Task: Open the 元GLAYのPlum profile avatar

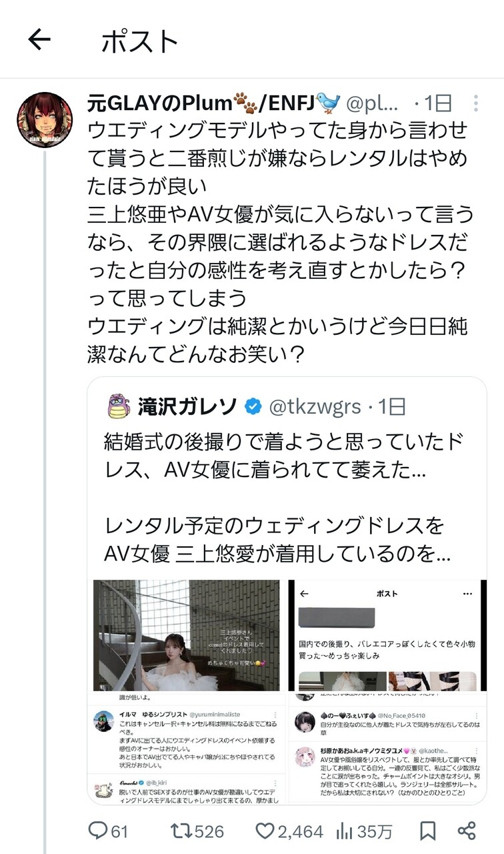Action: pos(45,120)
